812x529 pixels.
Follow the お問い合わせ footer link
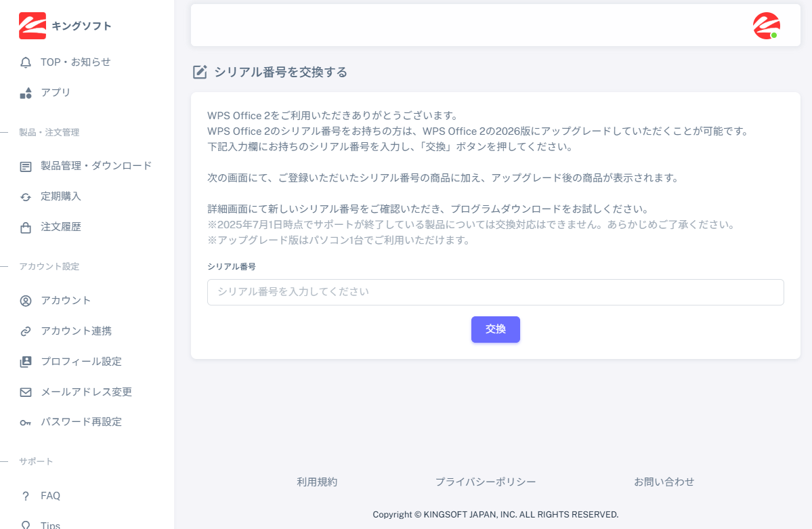[664, 482]
